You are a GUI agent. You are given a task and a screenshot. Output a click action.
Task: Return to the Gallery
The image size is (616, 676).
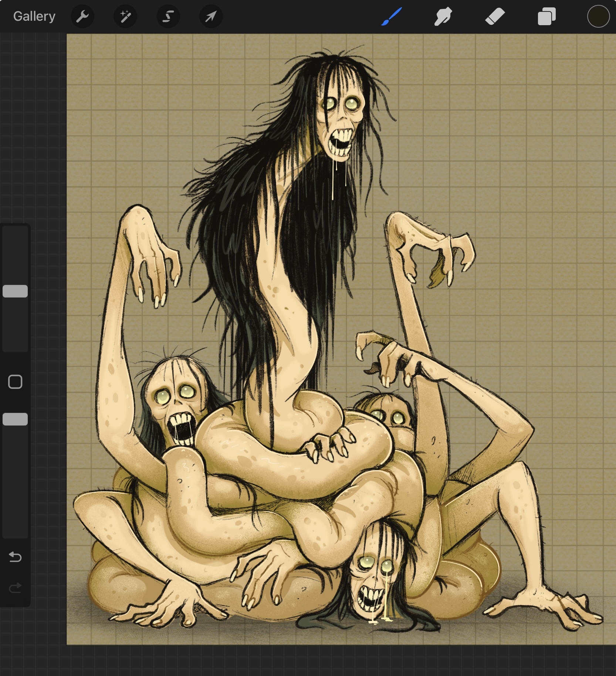34,16
